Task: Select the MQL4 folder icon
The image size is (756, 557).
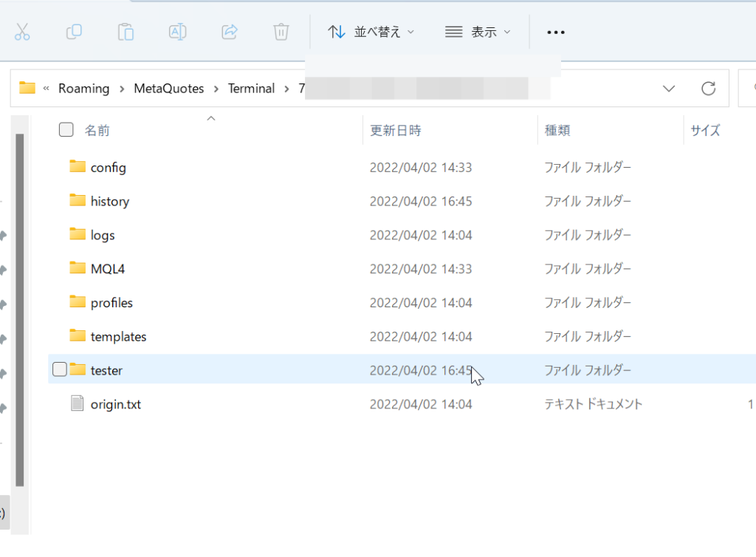Action: click(77, 267)
